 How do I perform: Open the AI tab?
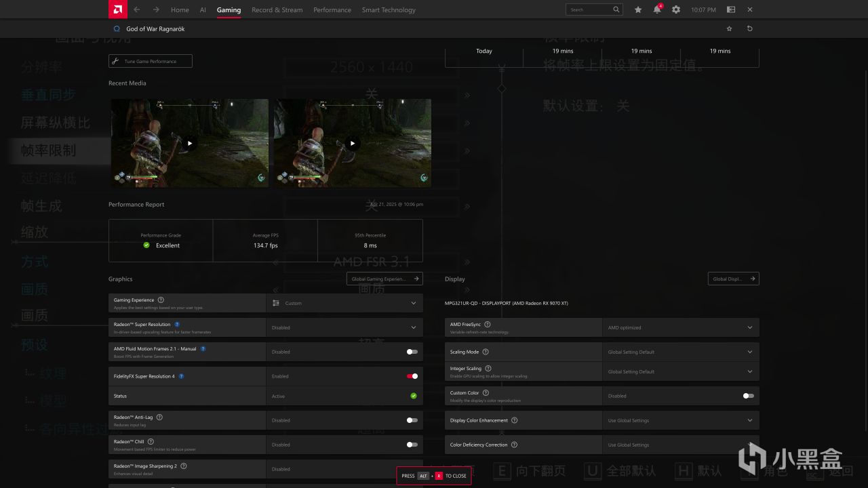click(x=203, y=10)
